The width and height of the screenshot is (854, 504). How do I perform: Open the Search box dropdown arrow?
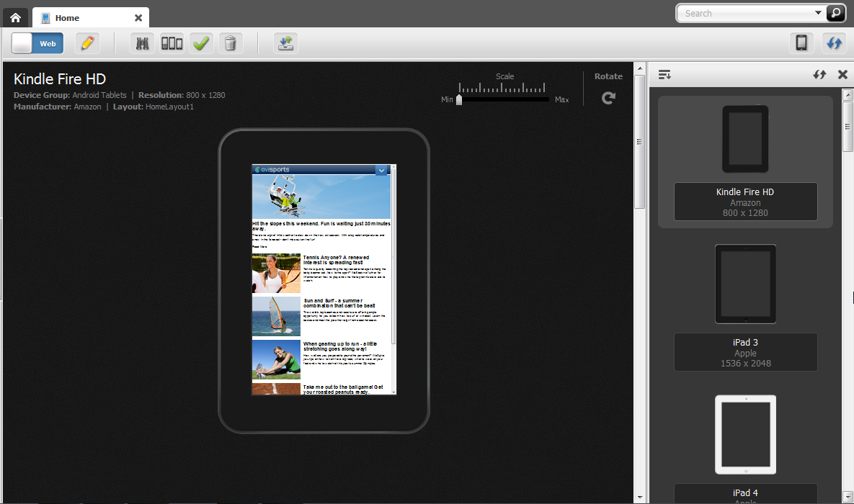pos(818,12)
